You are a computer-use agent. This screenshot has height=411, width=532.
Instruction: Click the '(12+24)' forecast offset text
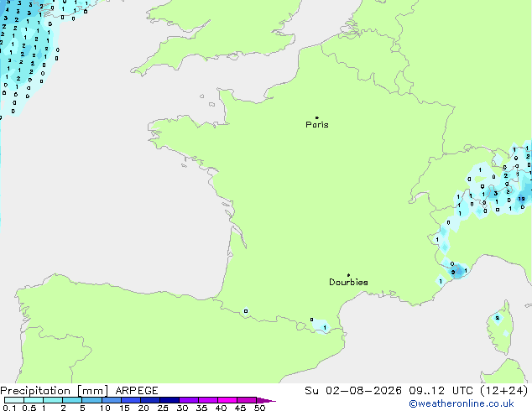pos(504,391)
